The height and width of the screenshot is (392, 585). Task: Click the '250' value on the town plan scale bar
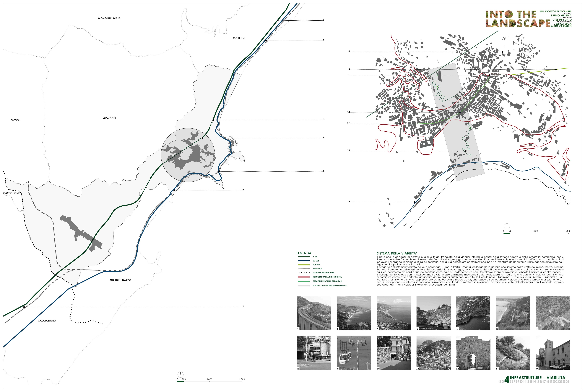point(535,231)
